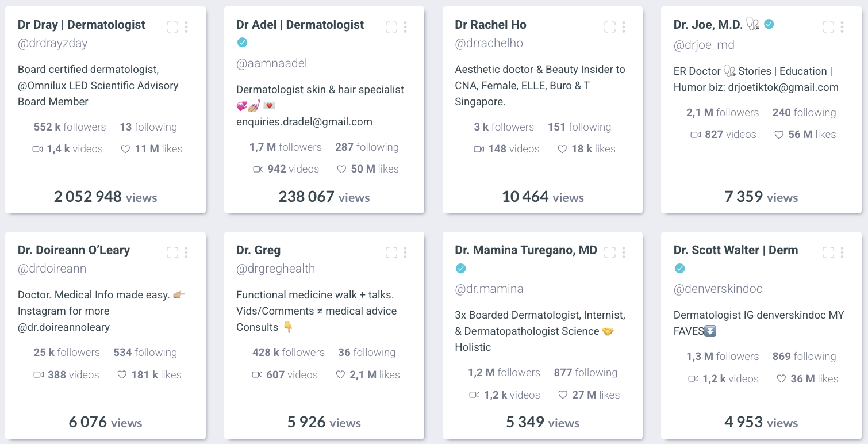The height and width of the screenshot is (444, 868).
Task: Click the heart likes icon on Dr. Joe card
Action: pos(779,135)
